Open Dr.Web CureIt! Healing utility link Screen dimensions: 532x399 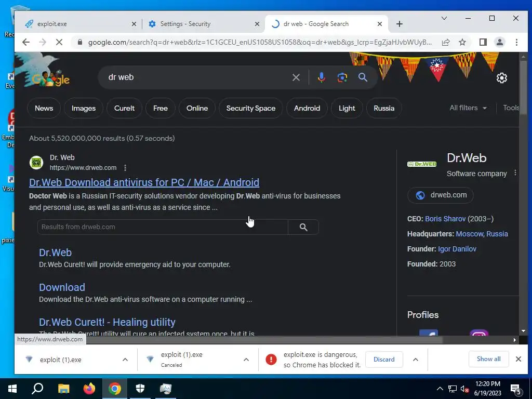click(x=107, y=322)
